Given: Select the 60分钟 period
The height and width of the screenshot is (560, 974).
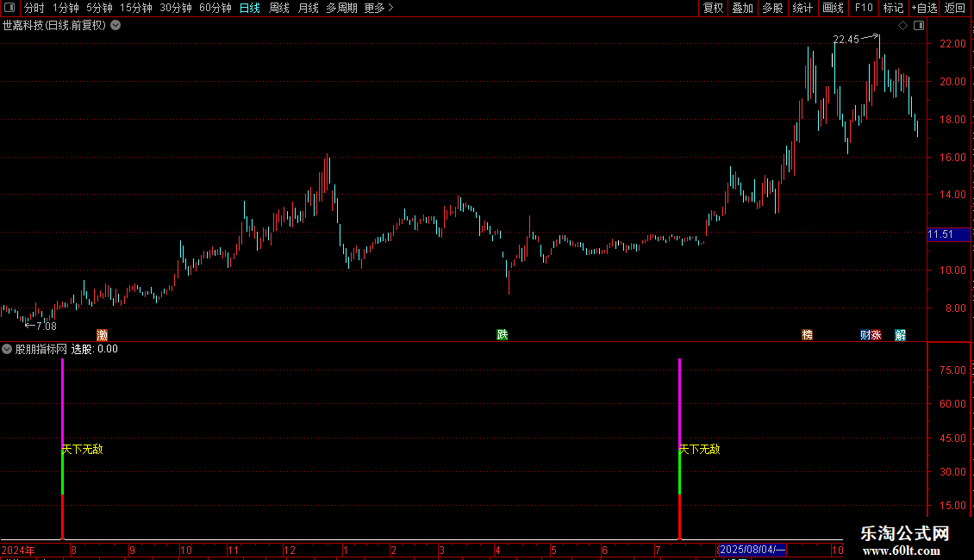Looking at the screenshot, I should point(215,8).
